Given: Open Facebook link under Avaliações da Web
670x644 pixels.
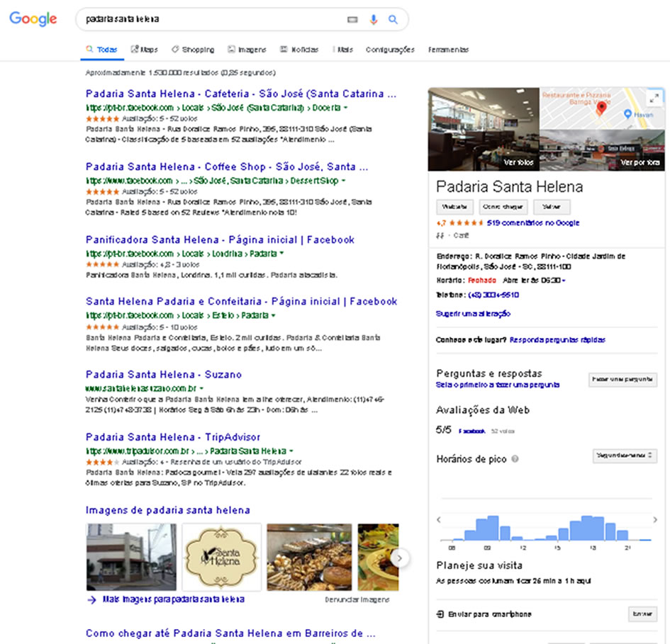Looking at the screenshot, I should [471, 431].
